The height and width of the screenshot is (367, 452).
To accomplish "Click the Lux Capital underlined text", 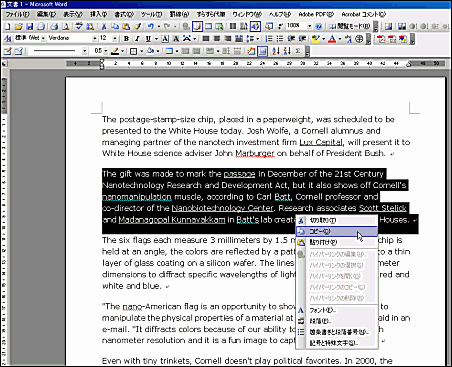I will tap(321, 142).
